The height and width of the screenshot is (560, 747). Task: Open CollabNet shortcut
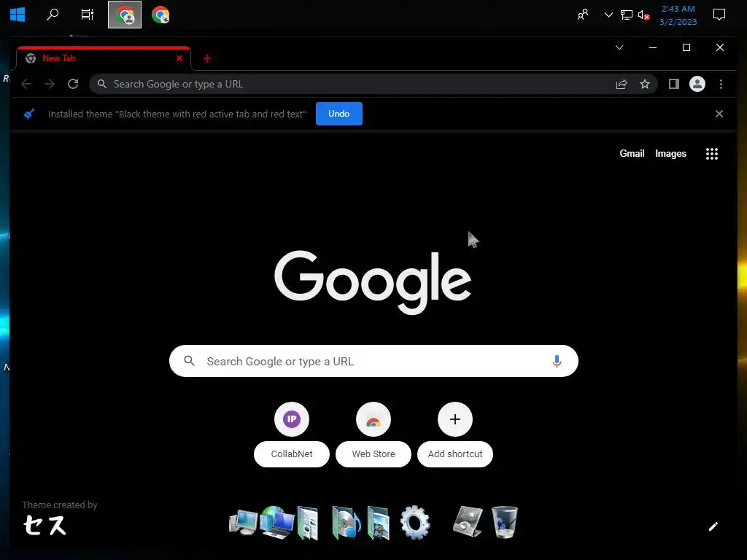tap(292, 435)
